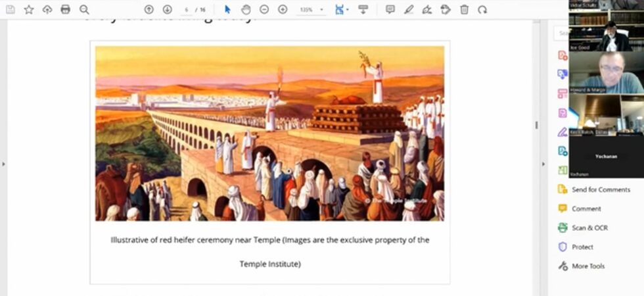Click the trash delete icon
Image resolution: width=644 pixels, height=296 pixels.
(464, 9)
